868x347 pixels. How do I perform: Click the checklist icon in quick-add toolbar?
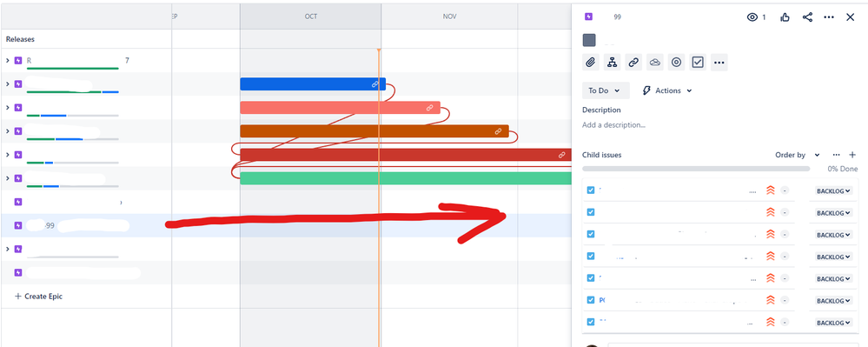(698, 62)
